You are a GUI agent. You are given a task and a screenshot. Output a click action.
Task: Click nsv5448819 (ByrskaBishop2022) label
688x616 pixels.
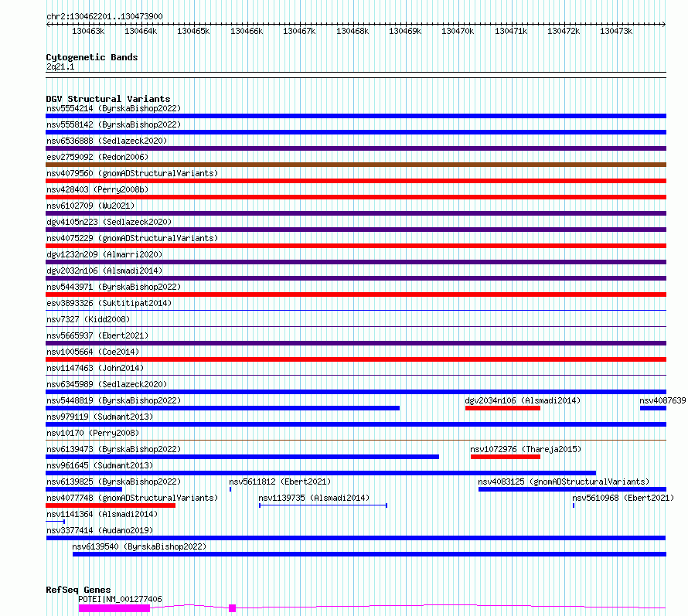point(114,400)
